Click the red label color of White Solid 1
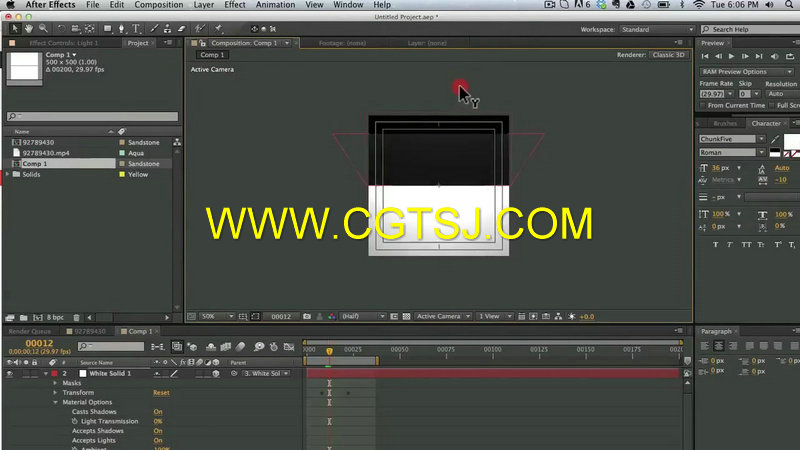The height and width of the screenshot is (450, 800). click(54, 373)
